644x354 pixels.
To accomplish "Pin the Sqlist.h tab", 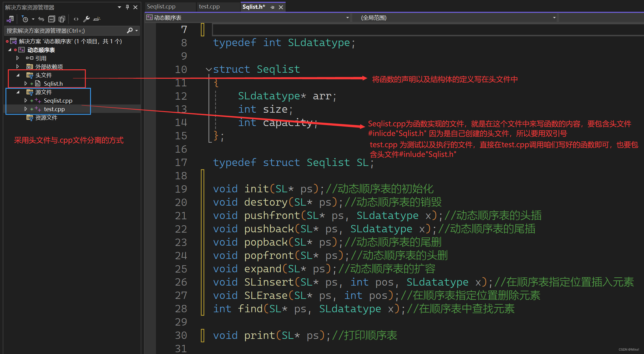I will 272,7.
